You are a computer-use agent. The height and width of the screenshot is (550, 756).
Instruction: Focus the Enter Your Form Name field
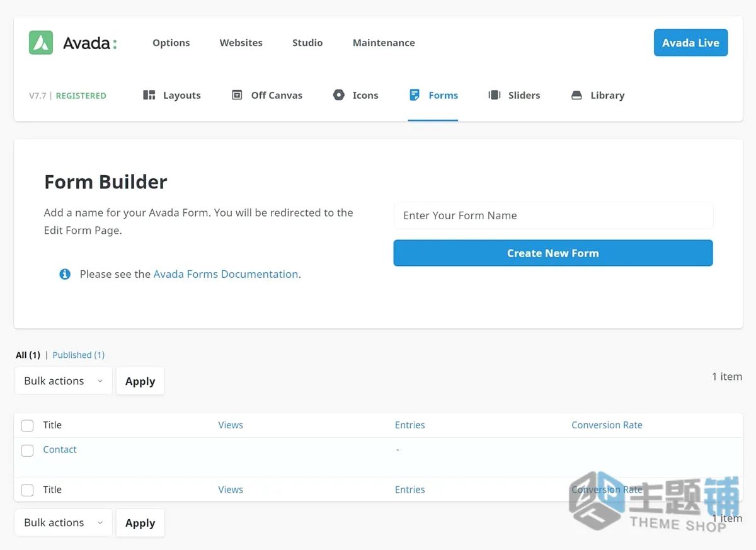[553, 215]
